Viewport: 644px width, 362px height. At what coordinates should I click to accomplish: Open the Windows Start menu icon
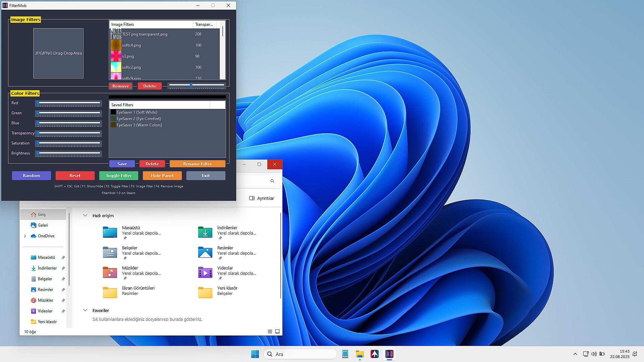[255, 354]
